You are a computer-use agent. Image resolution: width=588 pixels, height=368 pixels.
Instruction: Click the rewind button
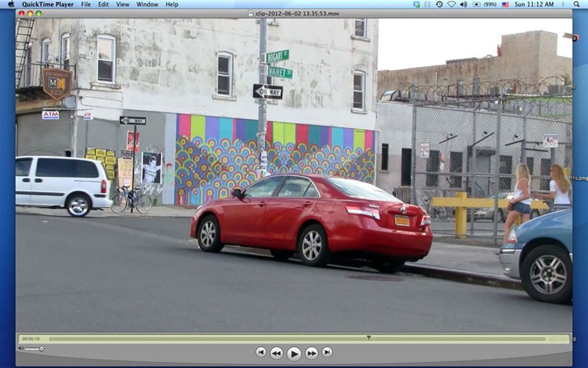(x=277, y=353)
